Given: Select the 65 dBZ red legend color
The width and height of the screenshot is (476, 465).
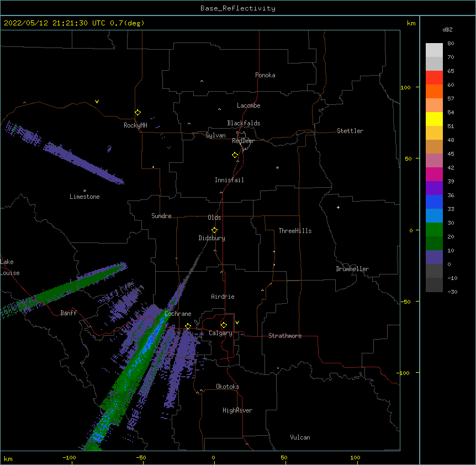Looking at the screenshot, I should [x=434, y=77].
